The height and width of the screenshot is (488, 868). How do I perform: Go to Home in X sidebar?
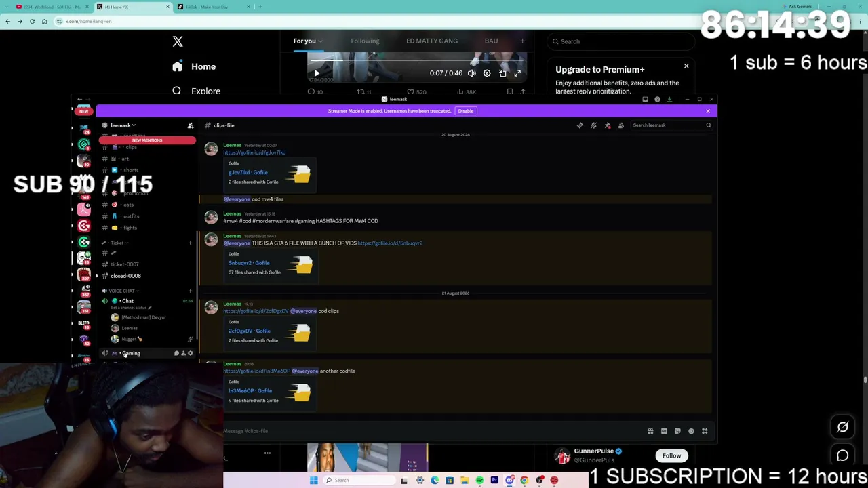194,66
